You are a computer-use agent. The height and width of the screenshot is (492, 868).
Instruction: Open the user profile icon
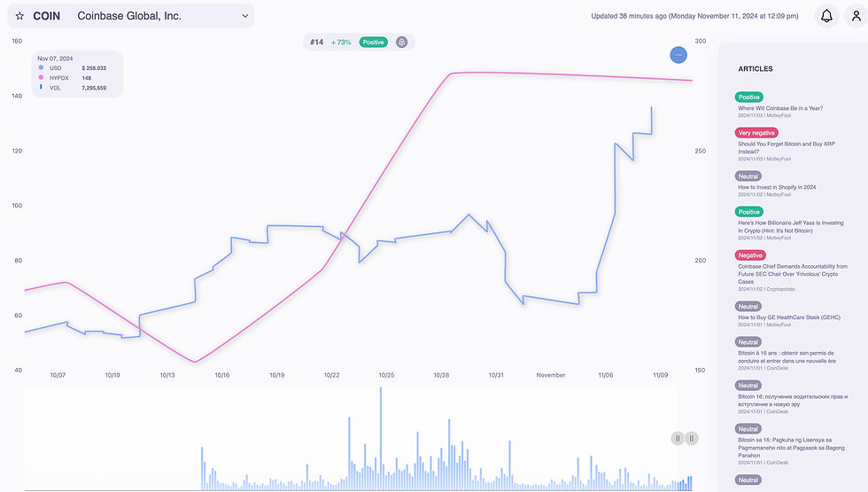[856, 16]
